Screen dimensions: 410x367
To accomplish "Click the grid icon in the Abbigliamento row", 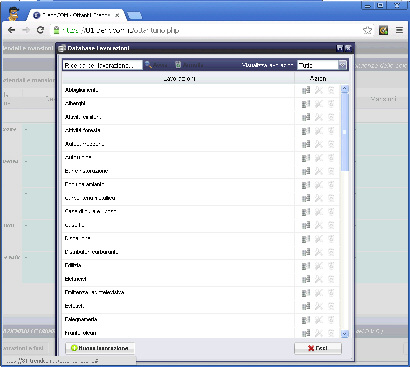I will click(306, 90).
